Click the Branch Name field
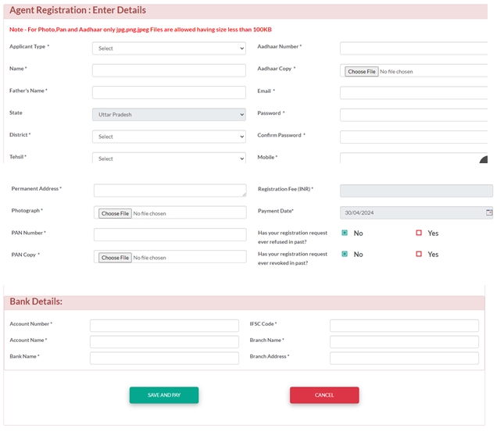504x435 pixels. coord(404,342)
